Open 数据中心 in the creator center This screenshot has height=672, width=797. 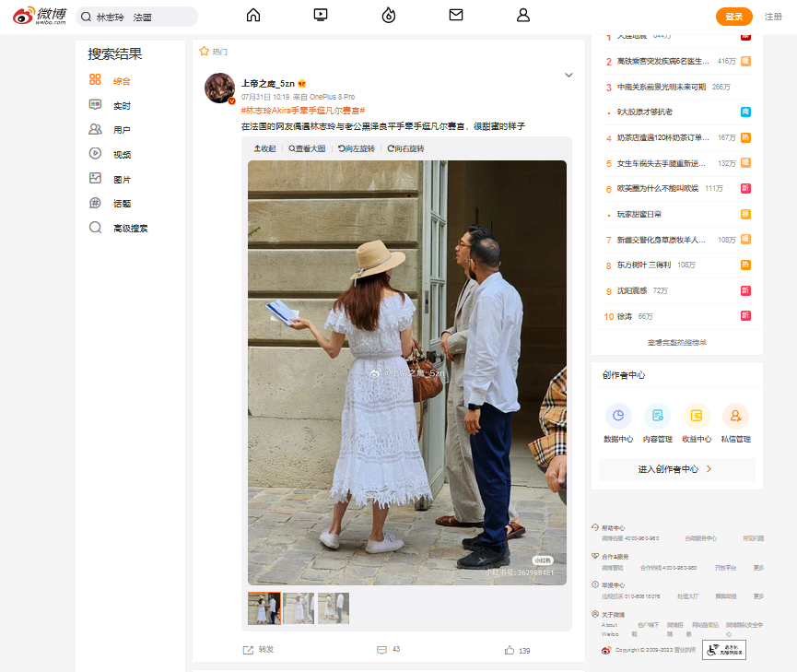tap(618, 424)
